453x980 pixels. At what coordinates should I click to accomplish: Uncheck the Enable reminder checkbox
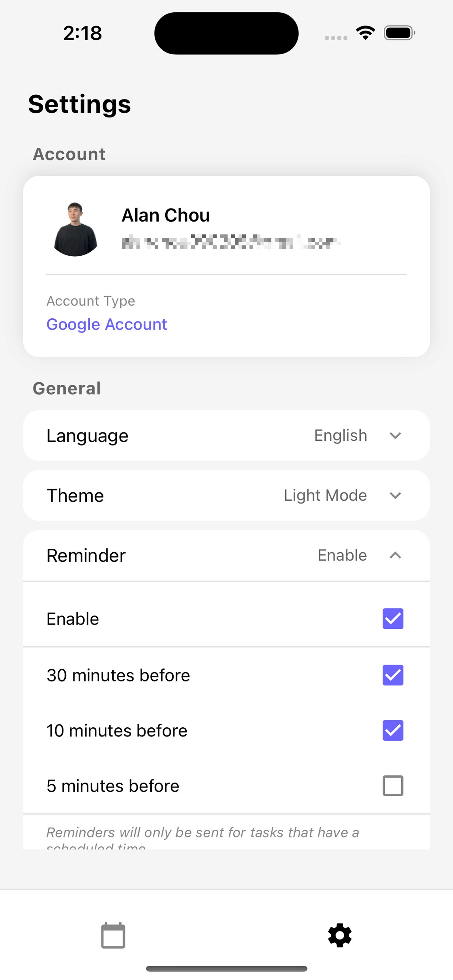point(392,618)
